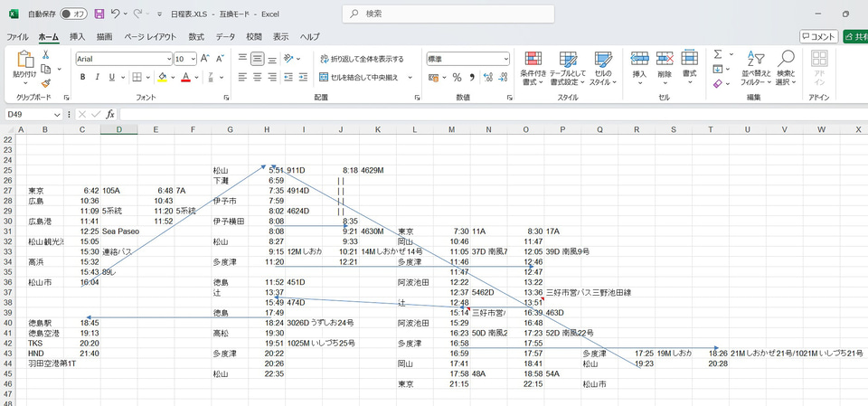This screenshot has height=406, width=868.
Task: Open the 挿入 ribbon tab
Action: (77, 36)
